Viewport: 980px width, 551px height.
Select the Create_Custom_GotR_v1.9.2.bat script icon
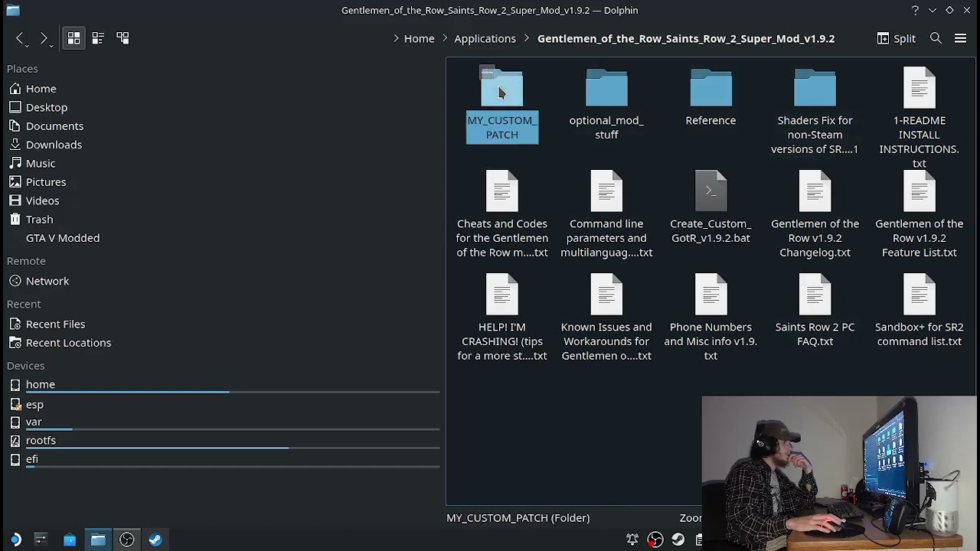[x=710, y=191]
